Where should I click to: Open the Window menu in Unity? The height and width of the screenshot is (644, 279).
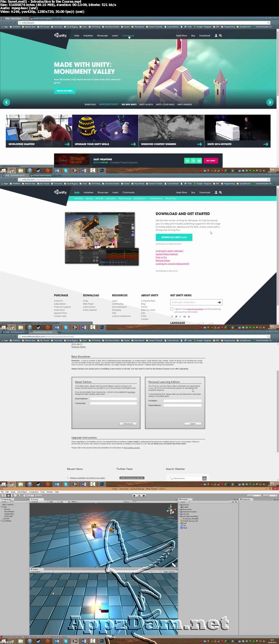[50, 491]
